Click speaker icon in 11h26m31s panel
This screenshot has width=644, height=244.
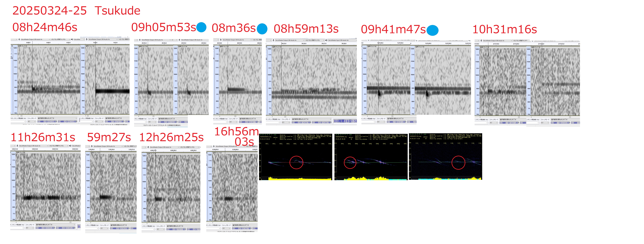tap(70, 146)
